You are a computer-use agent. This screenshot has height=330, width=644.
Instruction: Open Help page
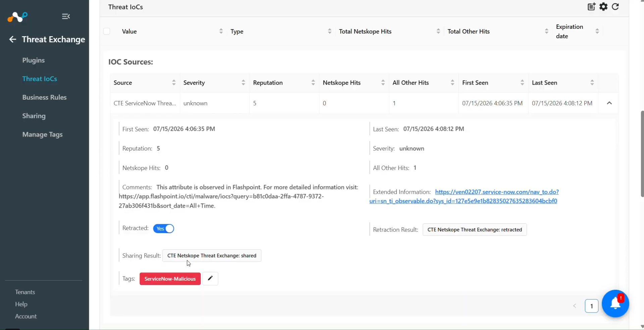click(21, 304)
